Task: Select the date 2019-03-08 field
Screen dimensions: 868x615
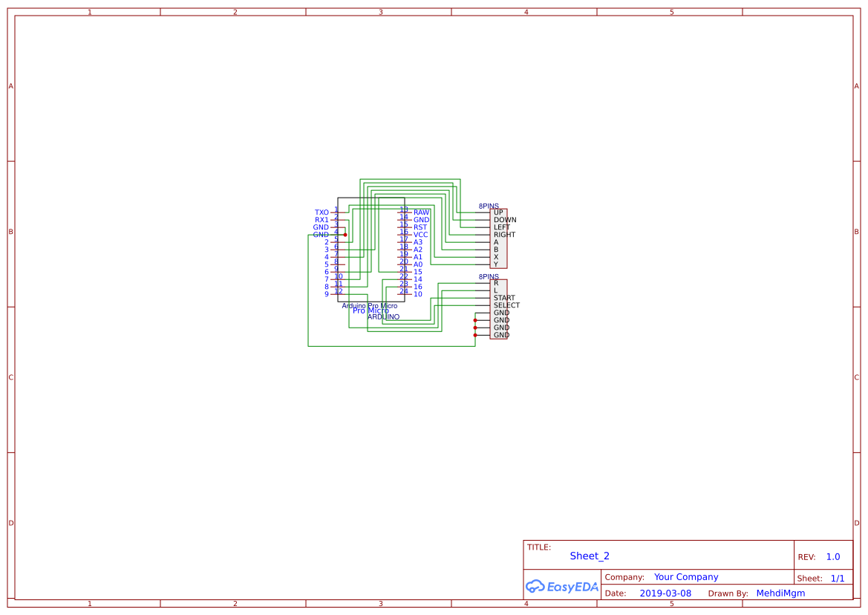Action: (x=665, y=593)
